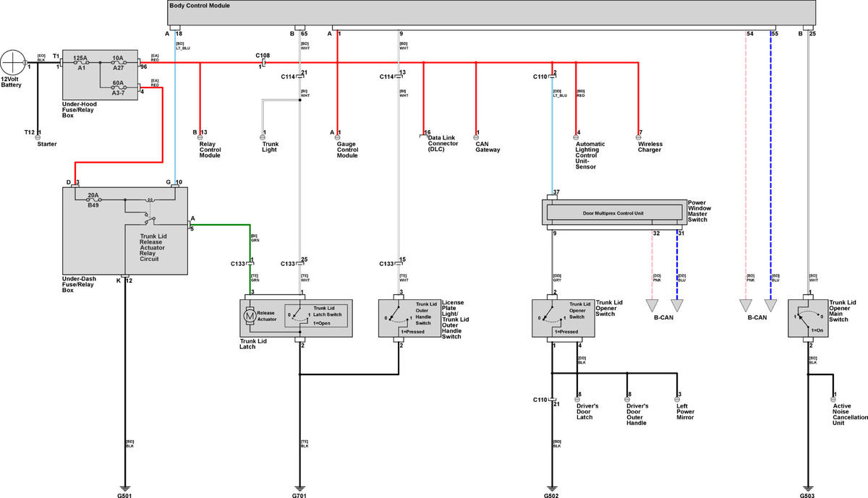Select the 20A B49 fuse symbol
The width and height of the screenshot is (868, 498).
[93, 200]
